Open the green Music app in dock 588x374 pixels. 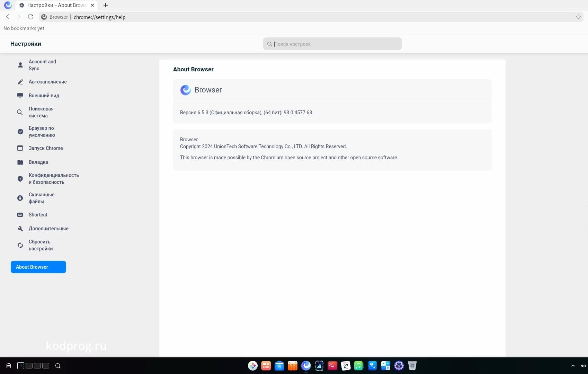click(359, 366)
